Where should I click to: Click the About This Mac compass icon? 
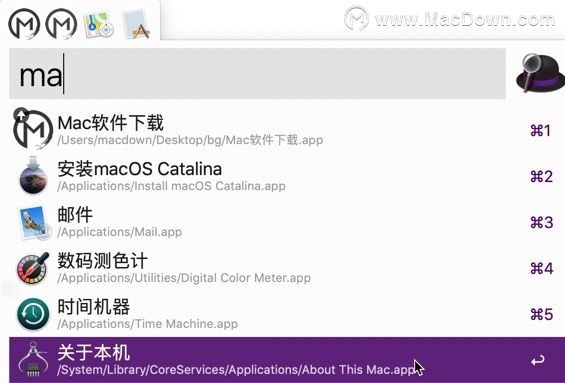click(x=33, y=360)
